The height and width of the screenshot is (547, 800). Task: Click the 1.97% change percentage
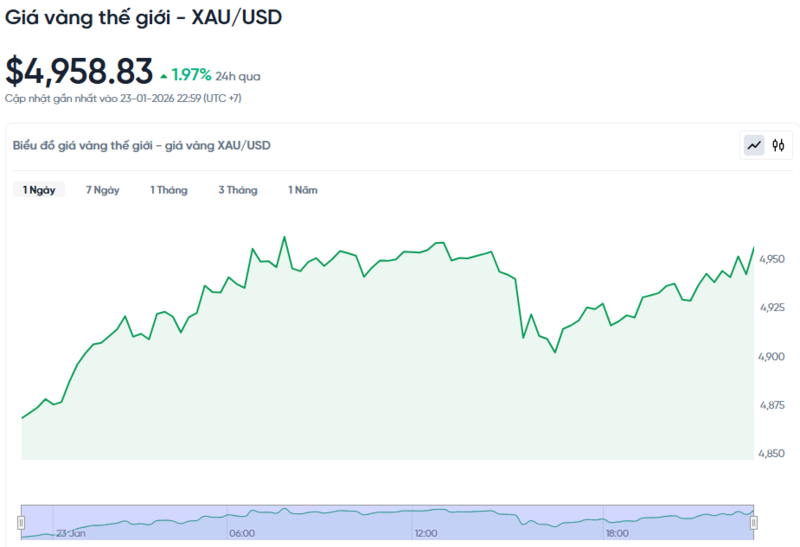tap(191, 75)
